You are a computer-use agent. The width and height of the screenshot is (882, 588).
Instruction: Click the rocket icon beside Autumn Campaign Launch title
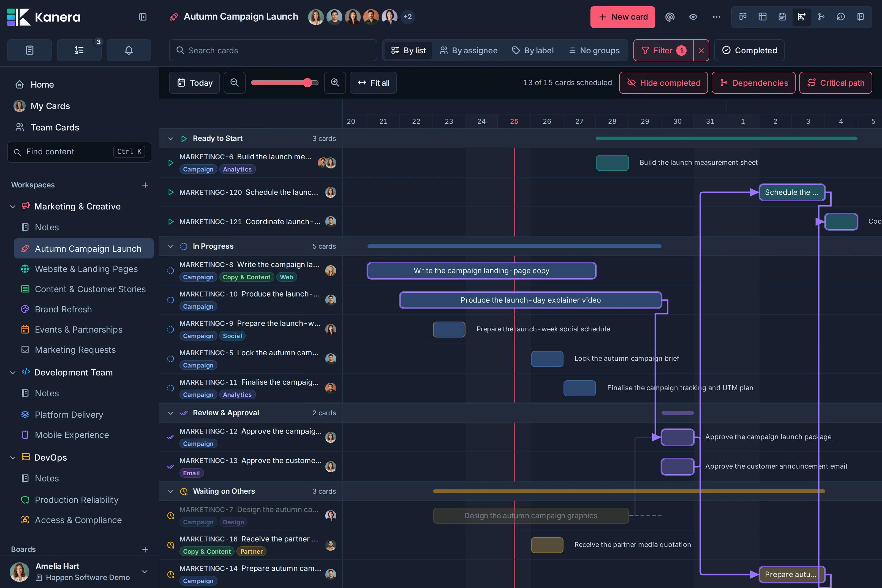tap(174, 17)
